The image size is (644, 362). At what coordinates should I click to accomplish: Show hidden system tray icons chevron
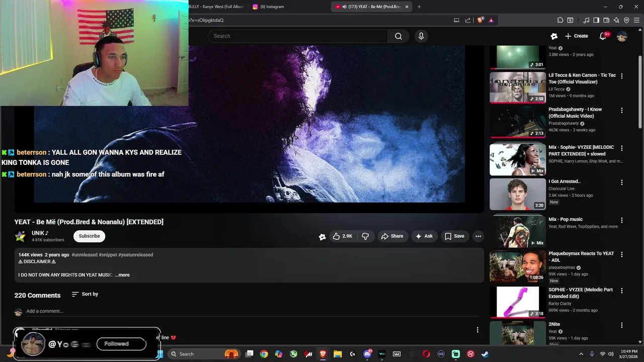(581, 354)
